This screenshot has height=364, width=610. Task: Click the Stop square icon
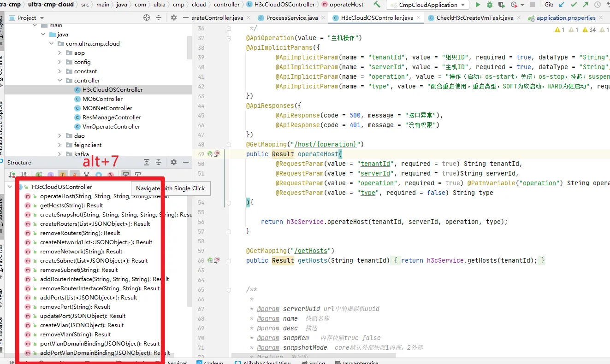coord(532,5)
